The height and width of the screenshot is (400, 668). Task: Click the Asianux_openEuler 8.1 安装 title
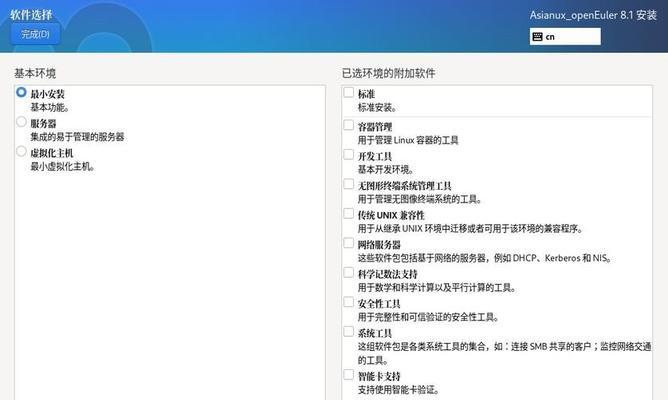click(593, 15)
